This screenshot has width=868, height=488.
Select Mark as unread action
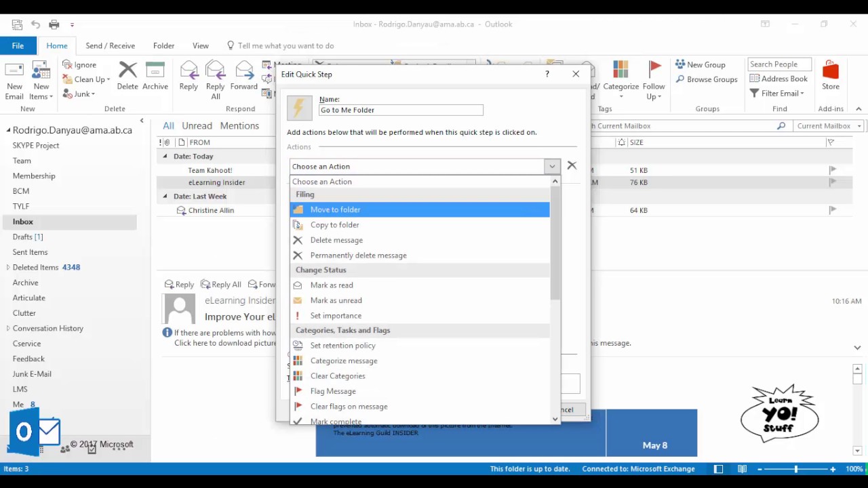click(x=420, y=300)
